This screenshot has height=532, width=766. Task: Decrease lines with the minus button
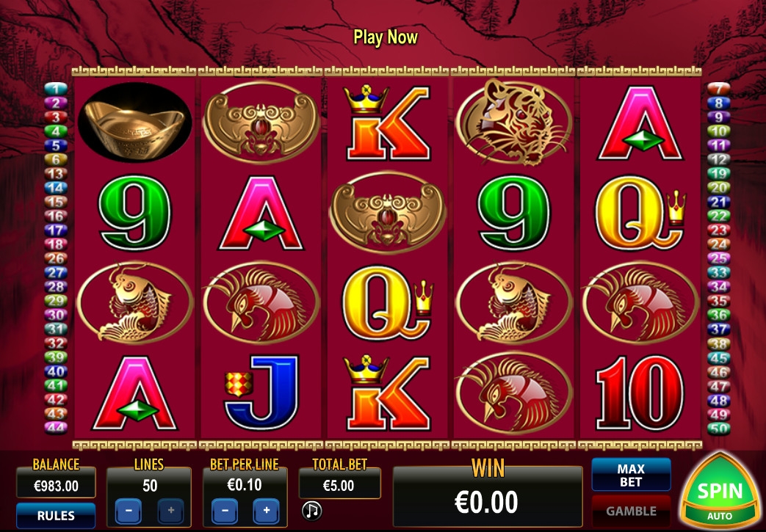point(129,511)
